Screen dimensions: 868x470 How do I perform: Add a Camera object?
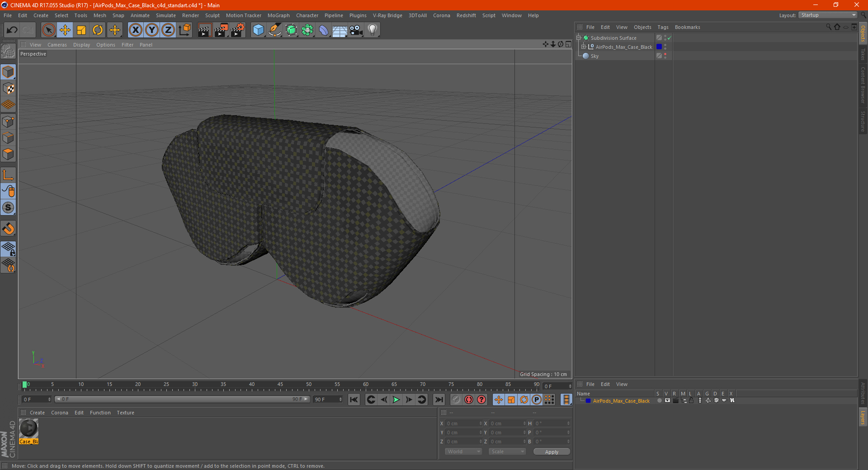pos(356,30)
